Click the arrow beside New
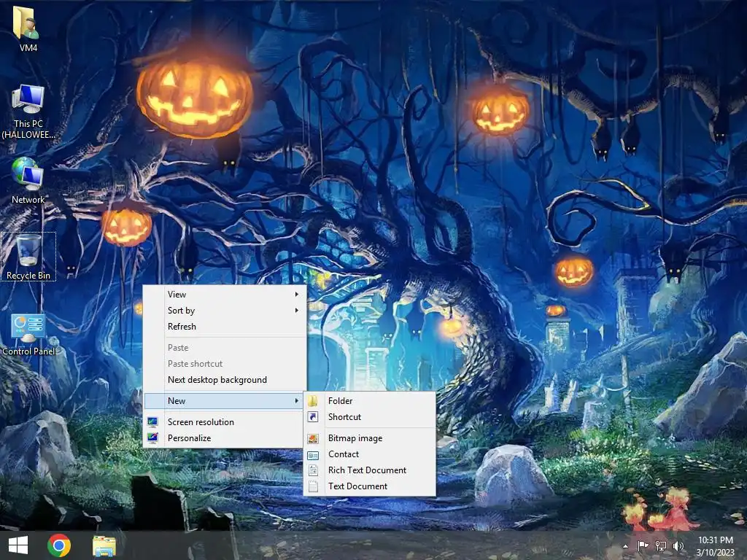Screen dimensions: 747x560 coord(296,401)
